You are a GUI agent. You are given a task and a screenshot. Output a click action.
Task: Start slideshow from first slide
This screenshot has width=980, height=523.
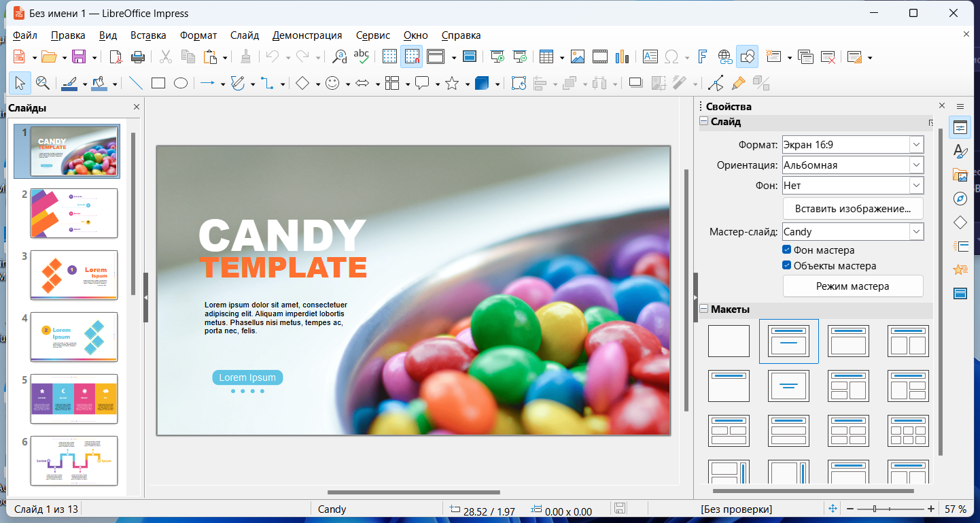coord(497,57)
